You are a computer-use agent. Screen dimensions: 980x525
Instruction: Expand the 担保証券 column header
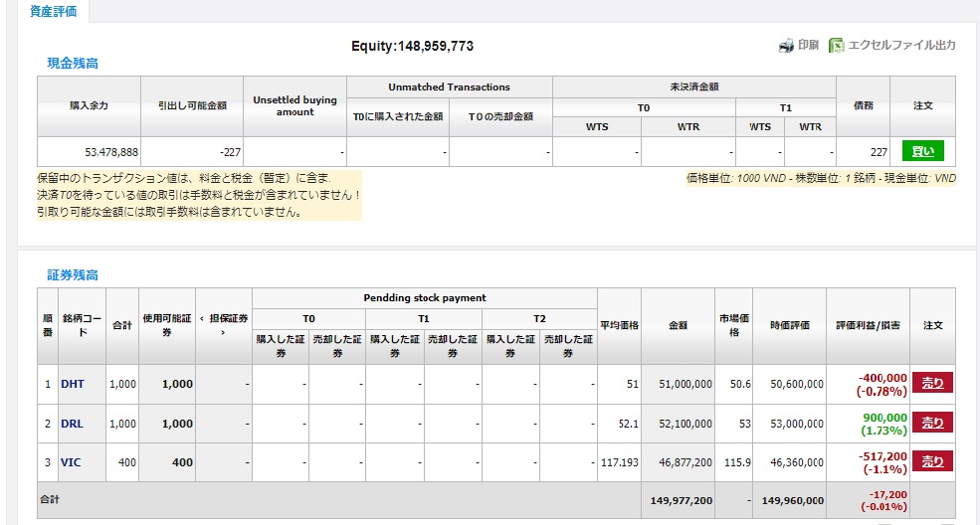pos(223,325)
